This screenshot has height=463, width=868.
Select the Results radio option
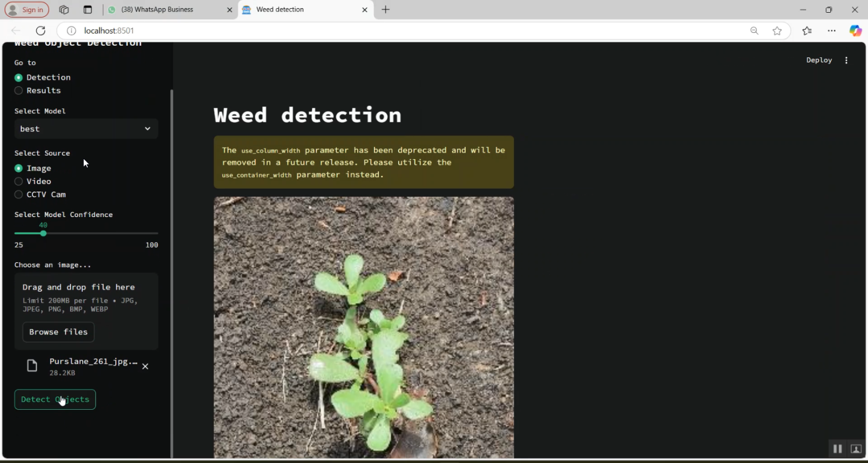[19, 90]
